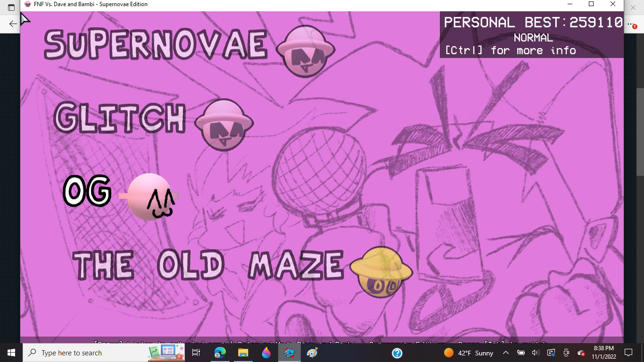Expand the hidden system tray icons
This screenshot has width=644, height=362.
pos(505,352)
